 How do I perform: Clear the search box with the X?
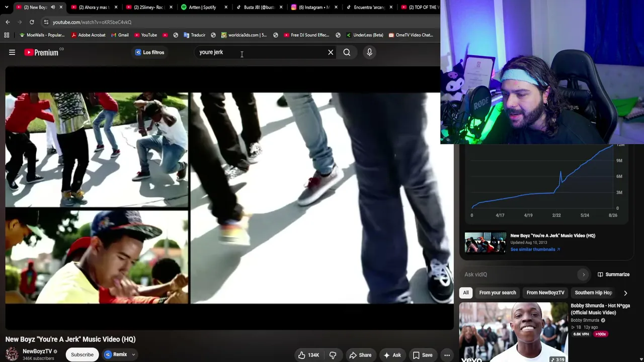click(x=331, y=52)
